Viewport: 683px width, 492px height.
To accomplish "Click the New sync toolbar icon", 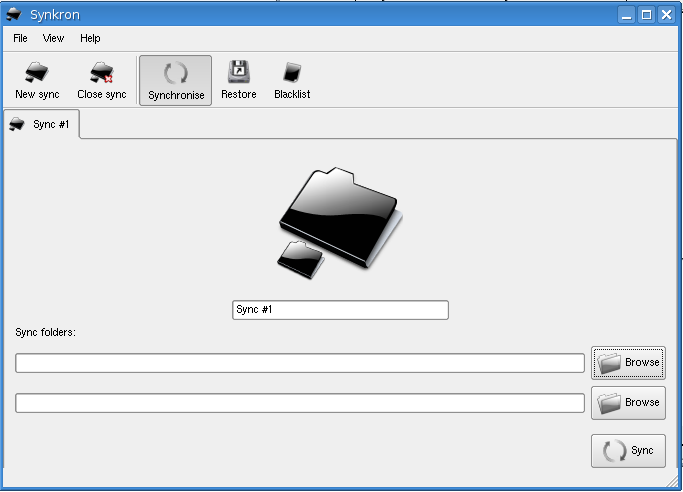I will tap(37, 81).
